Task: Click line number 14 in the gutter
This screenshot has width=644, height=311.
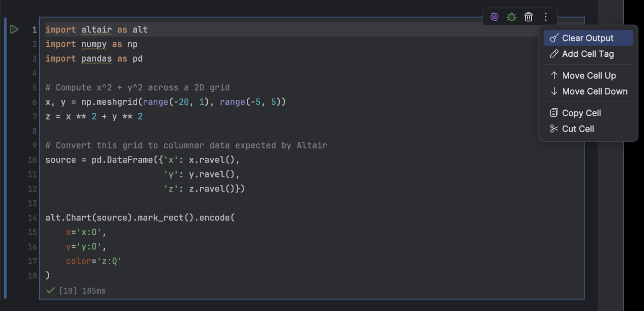Action: pyautogui.click(x=32, y=218)
